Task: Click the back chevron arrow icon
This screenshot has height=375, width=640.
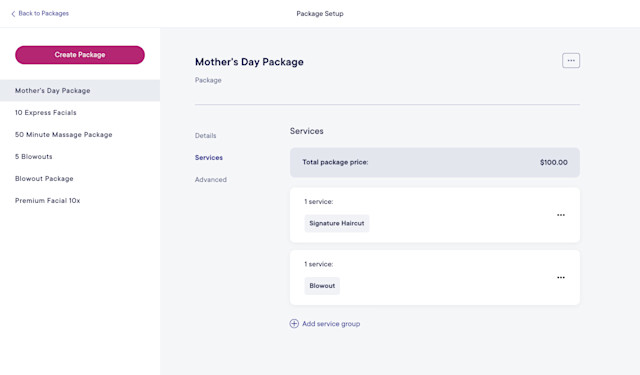Action: click(13, 14)
